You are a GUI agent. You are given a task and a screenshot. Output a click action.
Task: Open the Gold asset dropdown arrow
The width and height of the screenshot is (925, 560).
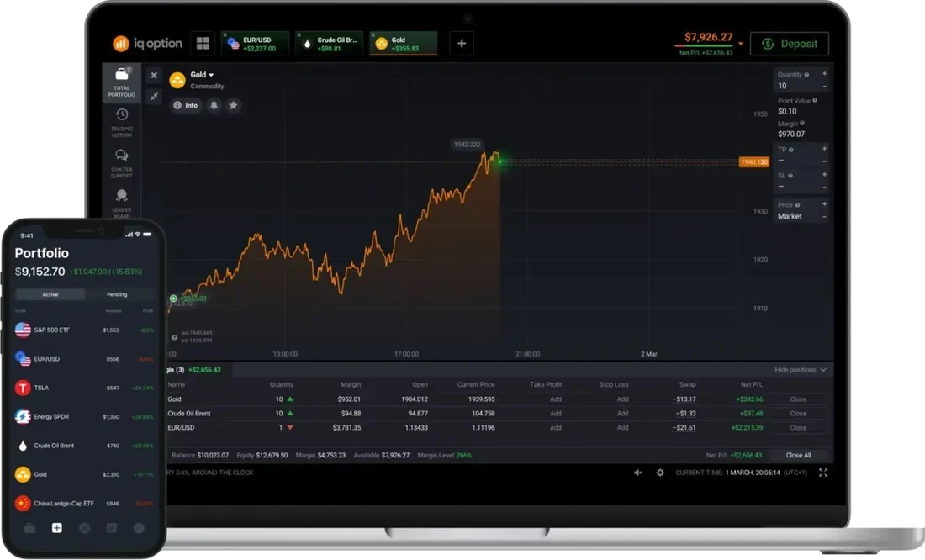211,75
